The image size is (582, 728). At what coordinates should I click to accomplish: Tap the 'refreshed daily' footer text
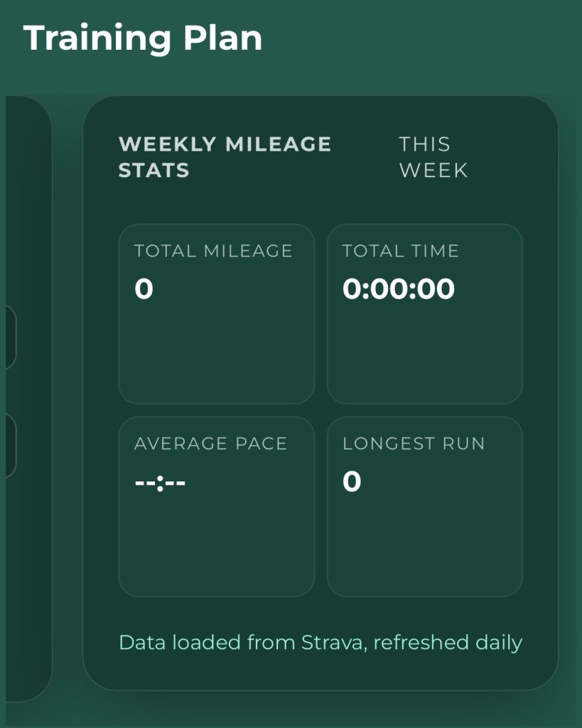pos(448,643)
